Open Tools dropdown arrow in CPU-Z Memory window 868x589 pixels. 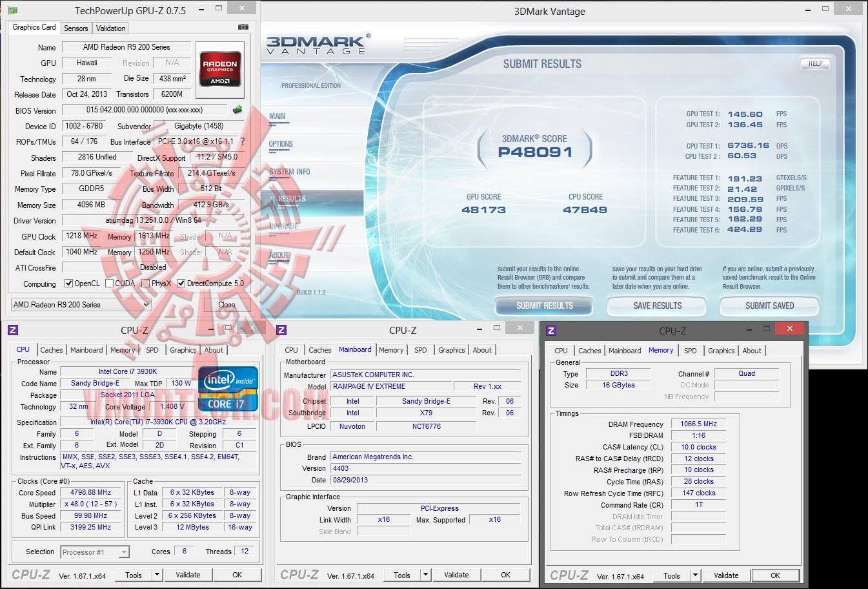coord(695,575)
